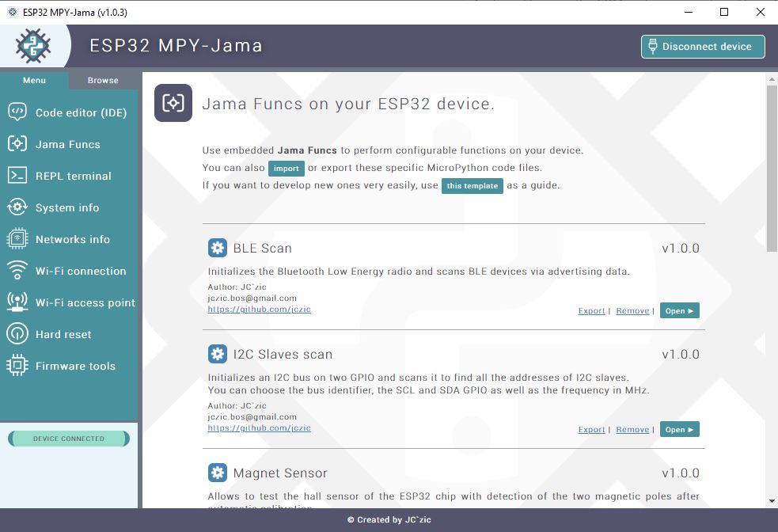Click the large Jama Funcs page heading icon

point(173,103)
